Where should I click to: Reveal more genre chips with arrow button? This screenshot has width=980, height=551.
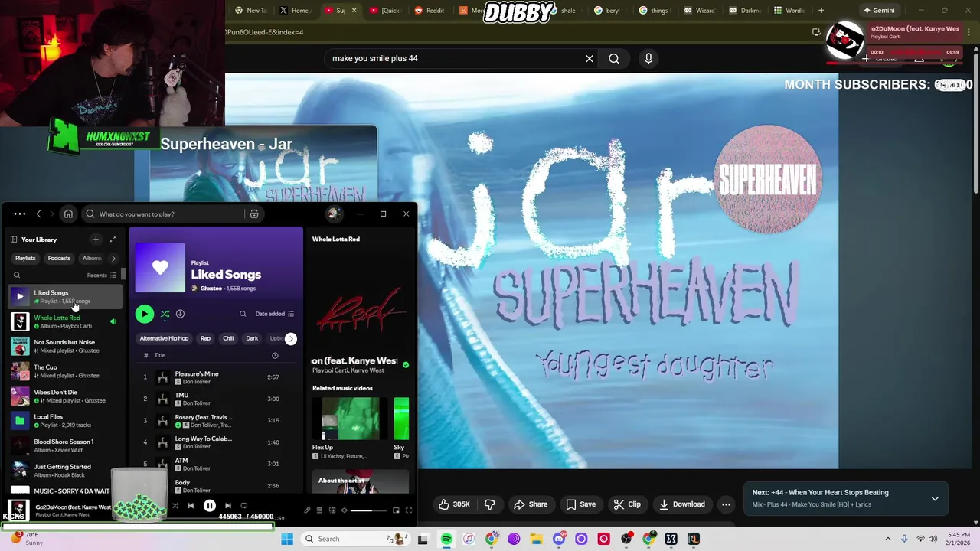pos(290,338)
